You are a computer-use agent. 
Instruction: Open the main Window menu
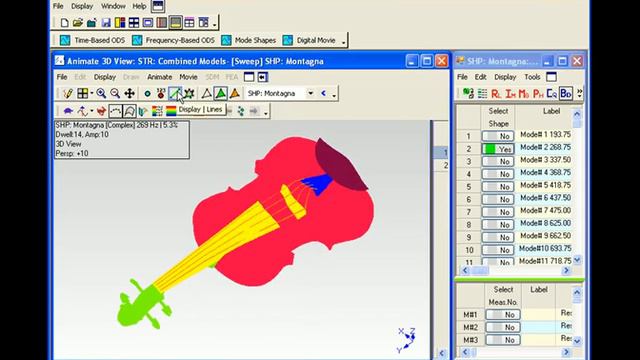coord(113,6)
